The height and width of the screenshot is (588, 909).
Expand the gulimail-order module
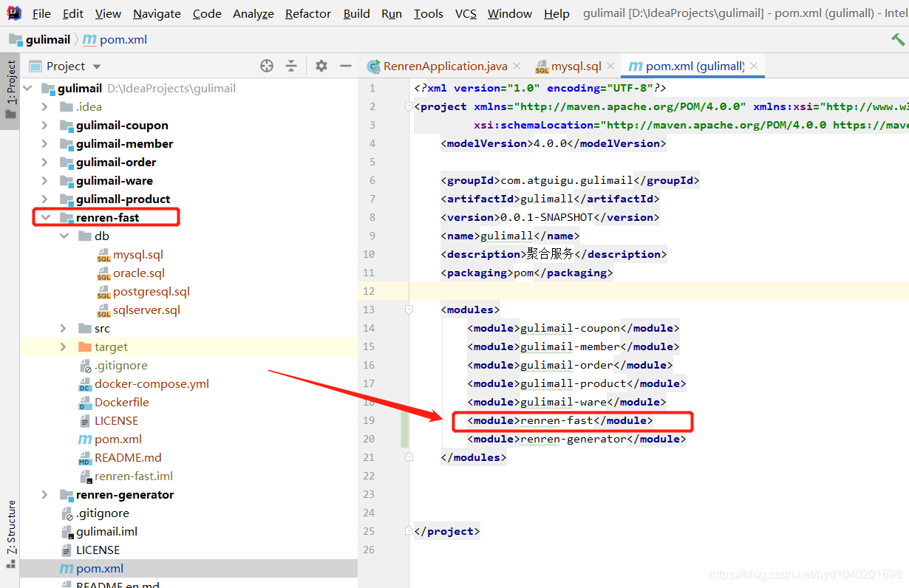[44, 163]
